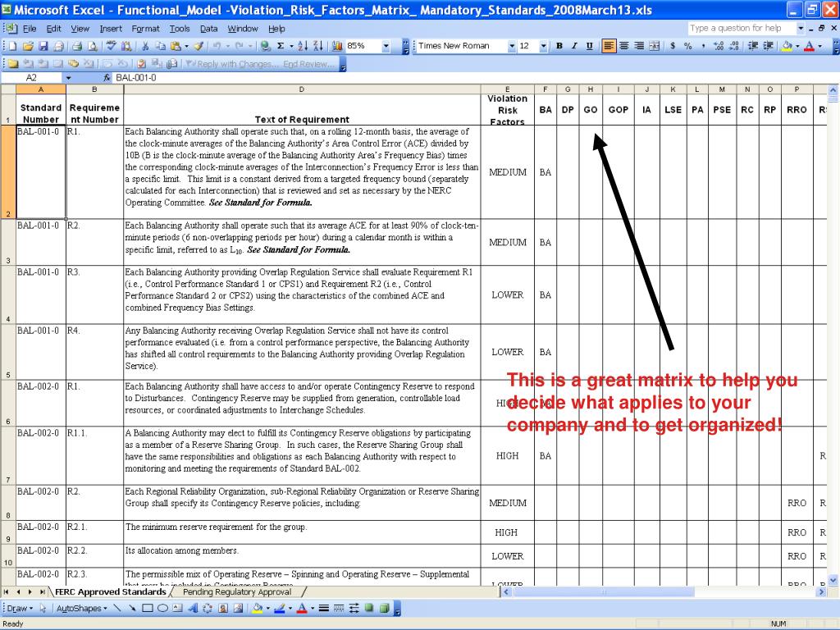Open the help question dropdown arrow
Image resolution: width=840 pixels, height=630 pixels.
[801, 28]
